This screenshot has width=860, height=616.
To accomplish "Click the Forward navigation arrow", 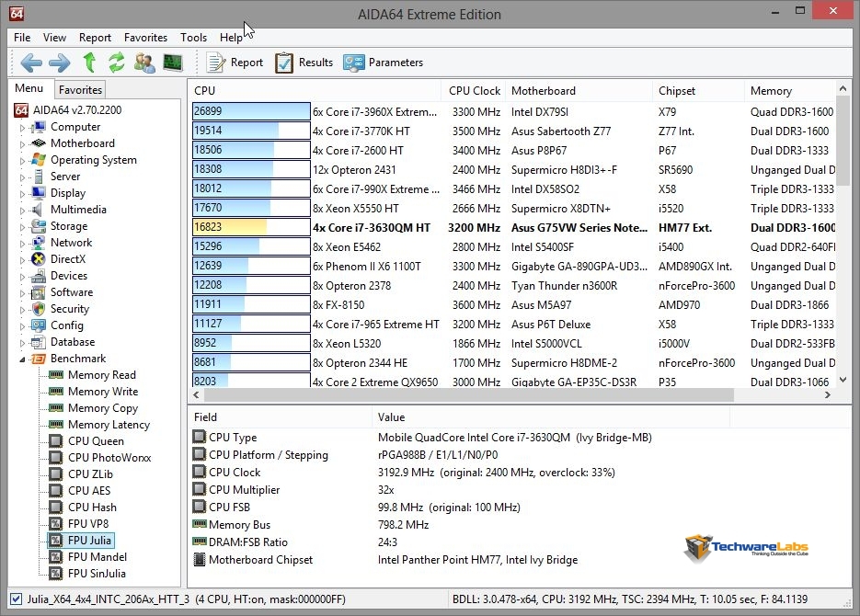I will point(59,63).
